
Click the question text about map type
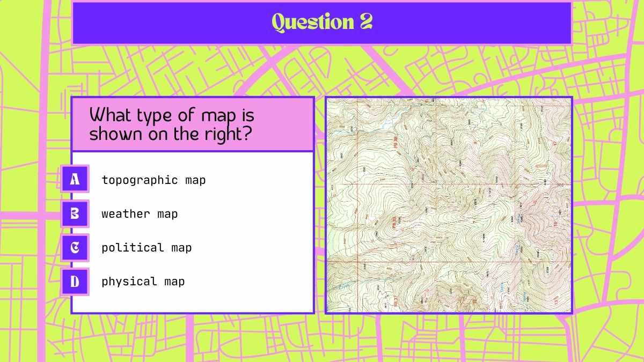click(172, 124)
